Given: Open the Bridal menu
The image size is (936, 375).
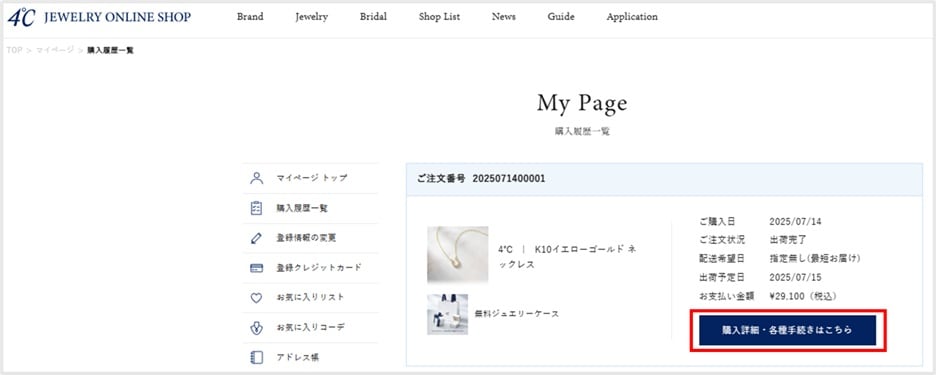Looking at the screenshot, I should click(373, 17).
